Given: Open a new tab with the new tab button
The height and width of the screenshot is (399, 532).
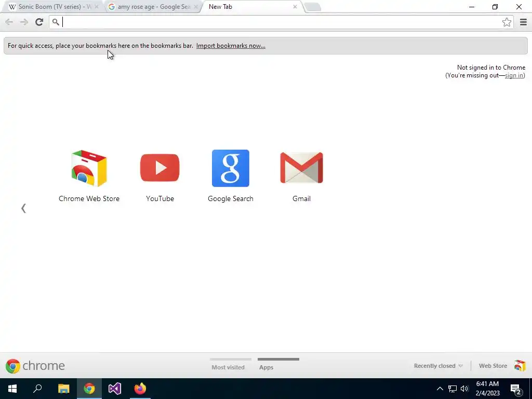Looking at the screenshot, I should (312, 7).
